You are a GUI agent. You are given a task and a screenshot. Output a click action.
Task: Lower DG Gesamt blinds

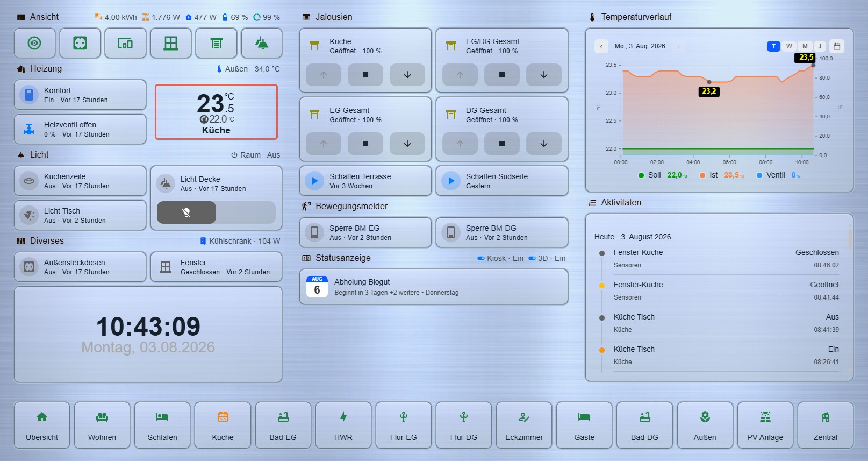point(544,144)
